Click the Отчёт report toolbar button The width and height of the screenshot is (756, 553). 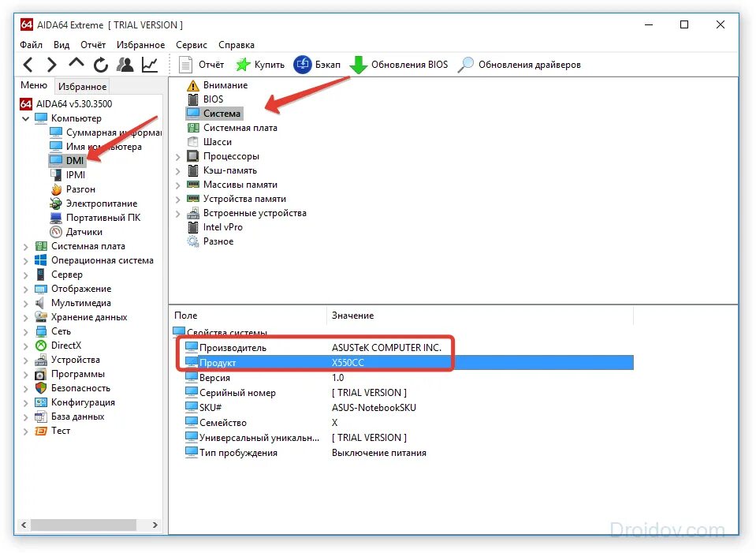201,65
